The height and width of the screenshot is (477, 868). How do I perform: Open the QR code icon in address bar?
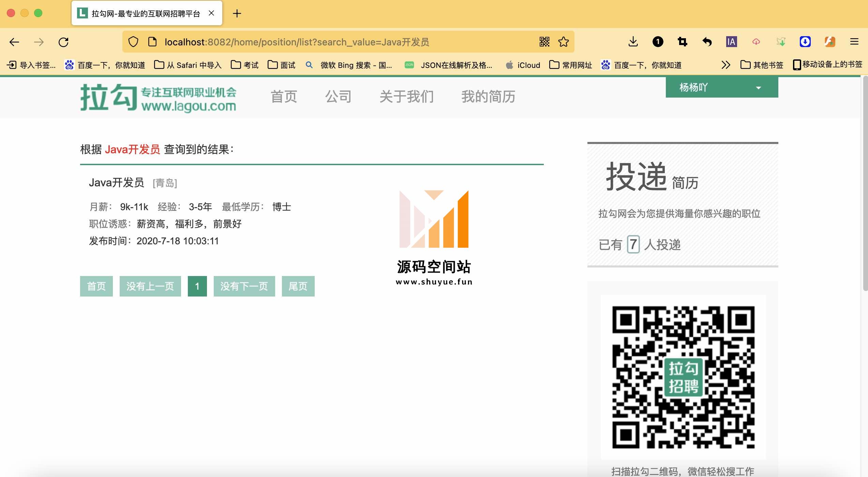point(544,42)
